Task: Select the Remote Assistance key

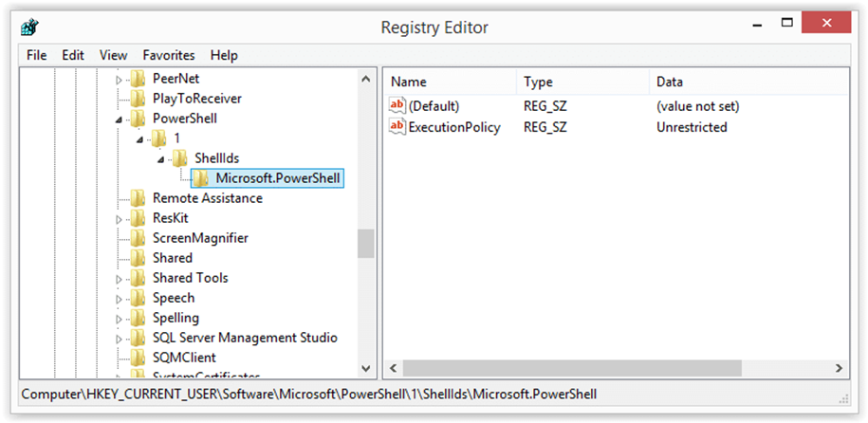Action: click(x=207, y=198)
